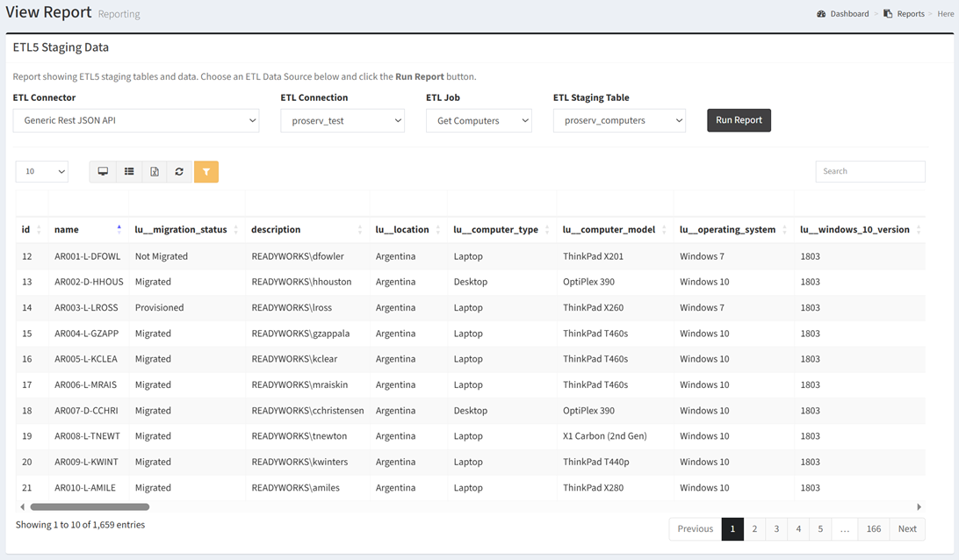Change the page size dropdown showing 10
This screenshot has height=560, width=959.
tap(41, 172)
